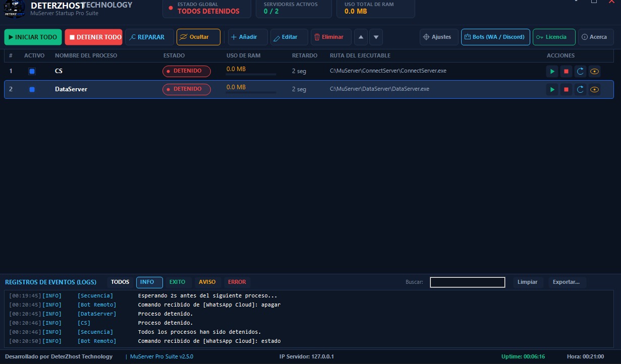Start the CS process play icon
The height and width of the screenshot is (364, 621).
coord(552,71)
